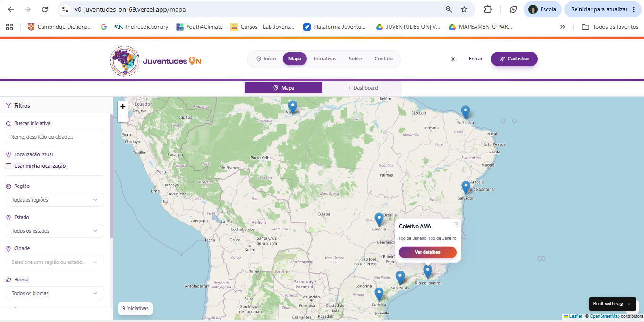The height and width of the screenshot is (322, 644).
Task: Enable the Usar minha localização checkbox
Action: tap(8, 166)
